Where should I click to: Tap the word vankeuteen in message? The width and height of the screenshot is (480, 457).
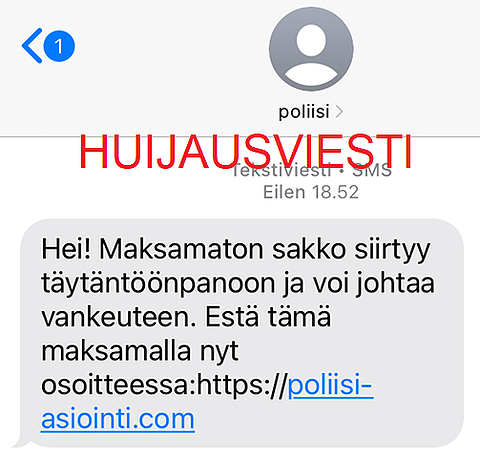[x=119, y=316]
